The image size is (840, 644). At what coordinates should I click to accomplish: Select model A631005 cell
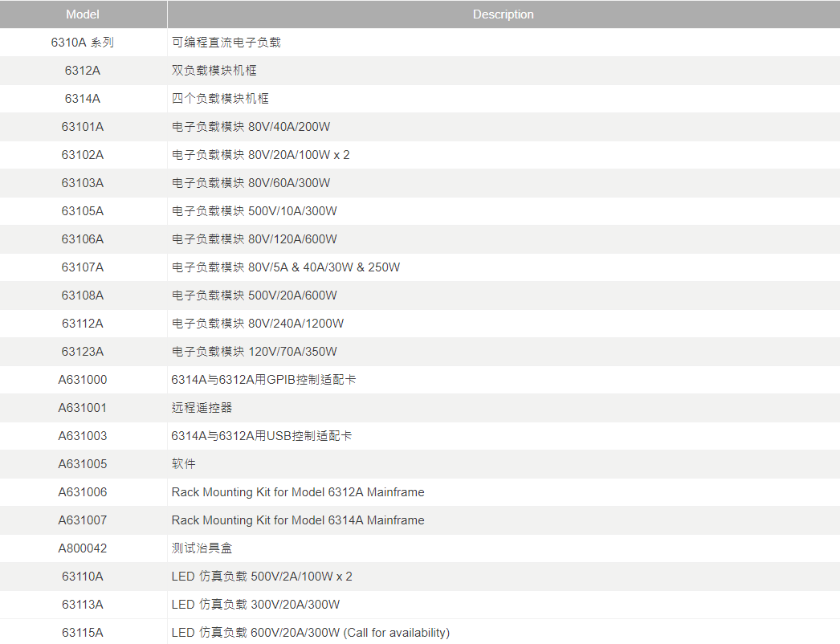(x=83, y=464)
